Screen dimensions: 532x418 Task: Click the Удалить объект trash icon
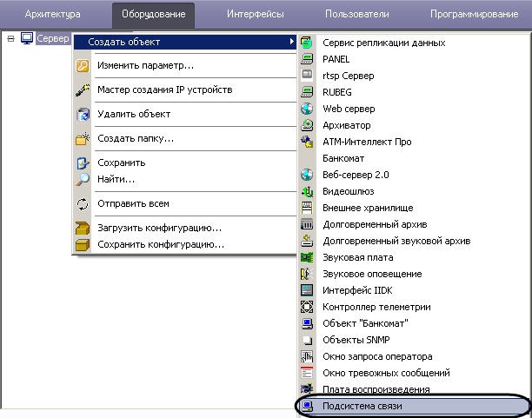coord(83,114)
